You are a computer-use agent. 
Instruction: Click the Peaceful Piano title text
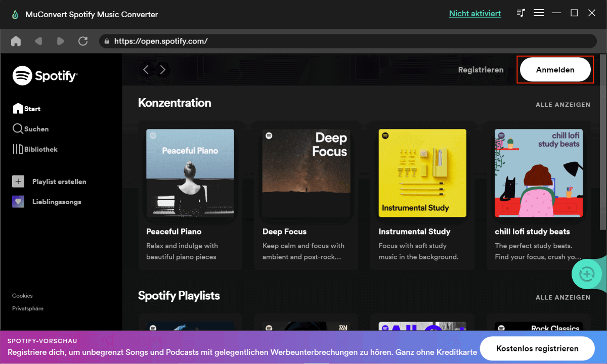click(x=174, y=232)
